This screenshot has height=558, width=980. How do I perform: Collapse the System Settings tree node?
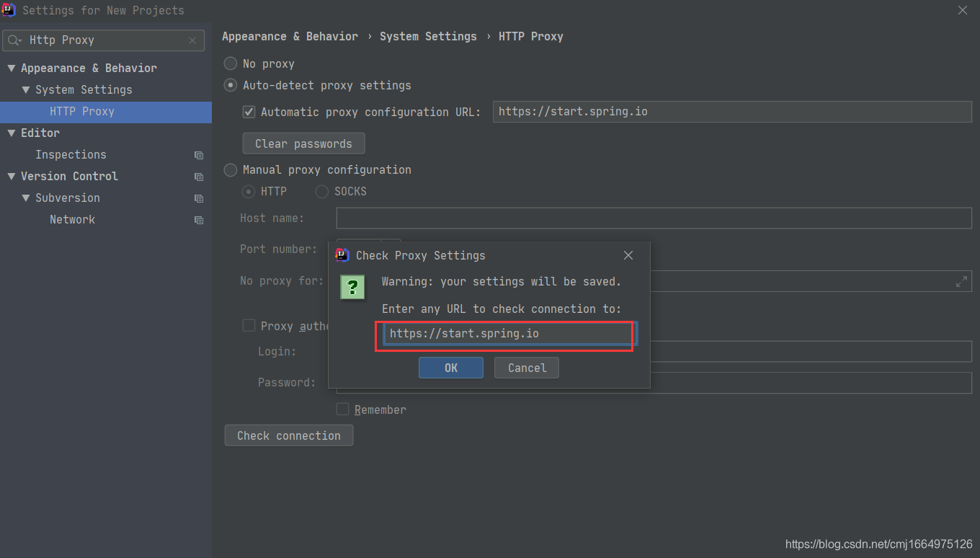pos(26,89)
